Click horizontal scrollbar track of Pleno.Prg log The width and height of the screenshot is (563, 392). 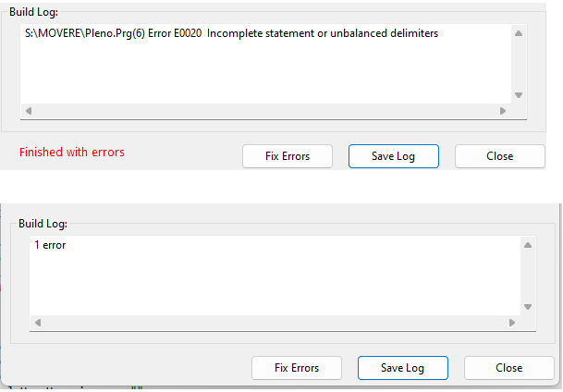[263, 110]
